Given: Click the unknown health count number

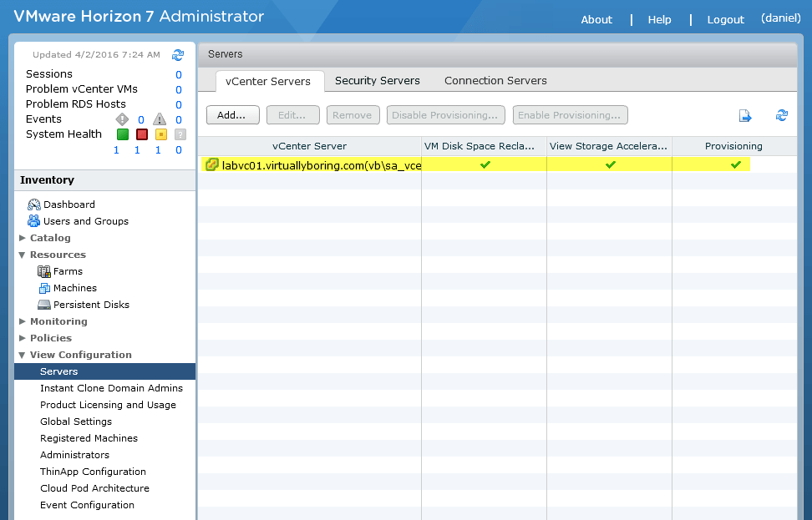Looking at the screenshot, I should (x=179, y=150).
